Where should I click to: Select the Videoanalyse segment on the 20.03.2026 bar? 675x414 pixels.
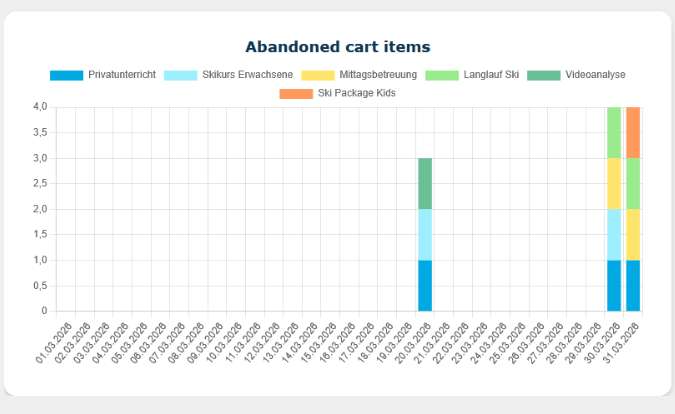coord(425,183)
